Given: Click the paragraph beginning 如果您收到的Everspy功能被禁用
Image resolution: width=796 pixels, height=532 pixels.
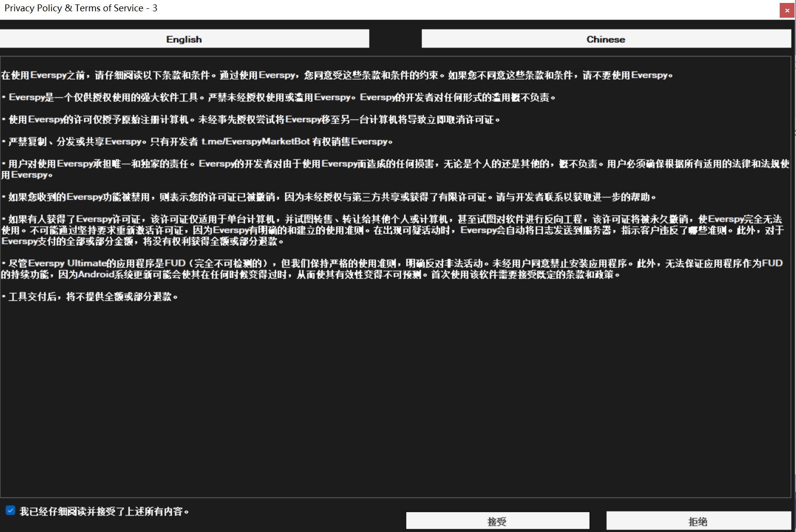Looking at the screenshot, I should click(x=329, y=197).
